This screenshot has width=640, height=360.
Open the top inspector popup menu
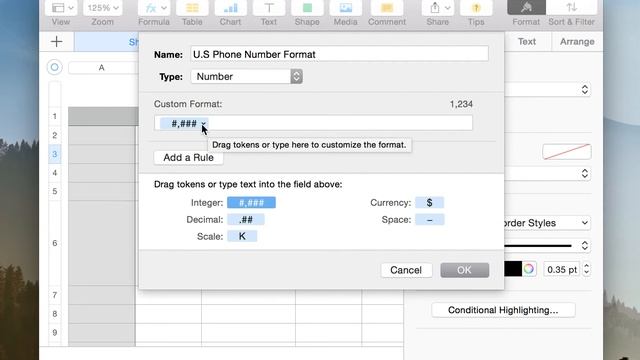click(547, 89)
